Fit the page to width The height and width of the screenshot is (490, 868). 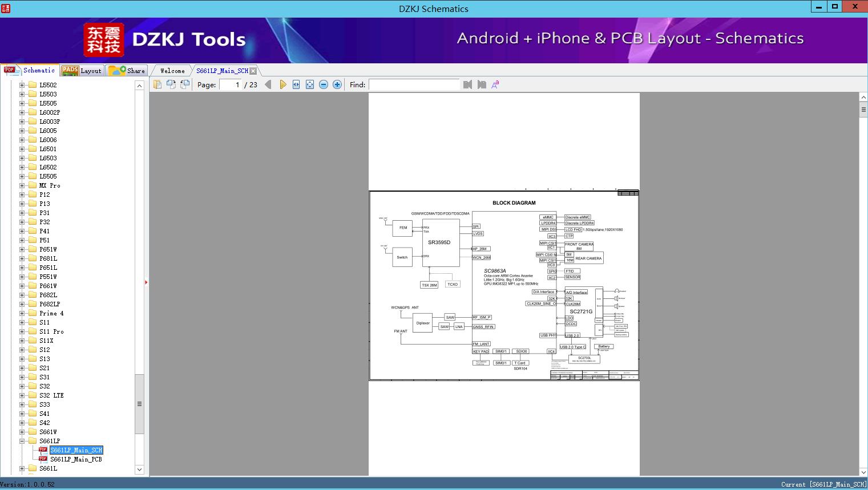(296, 84)
